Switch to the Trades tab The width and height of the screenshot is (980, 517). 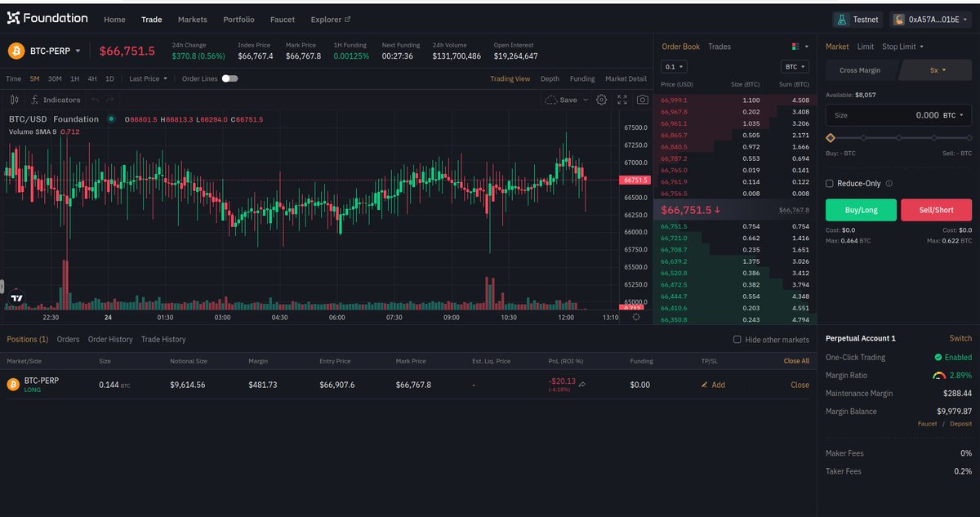coord(719,47)
